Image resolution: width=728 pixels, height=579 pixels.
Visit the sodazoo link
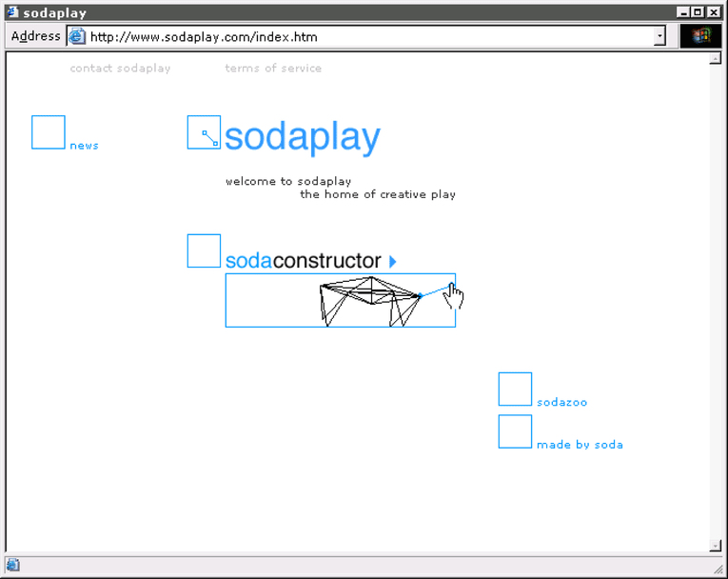click(x=561, y=403)
